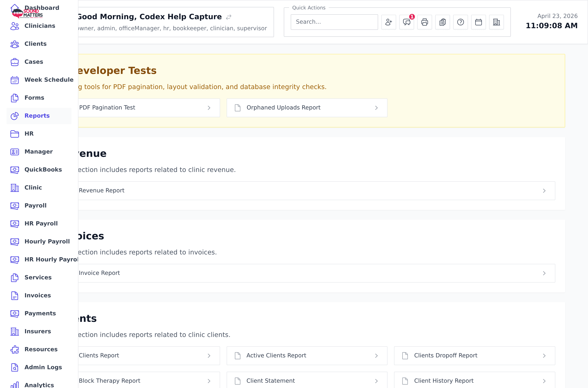Open the Payments sidebar item

pyautogui.click(x=39, y=313)
